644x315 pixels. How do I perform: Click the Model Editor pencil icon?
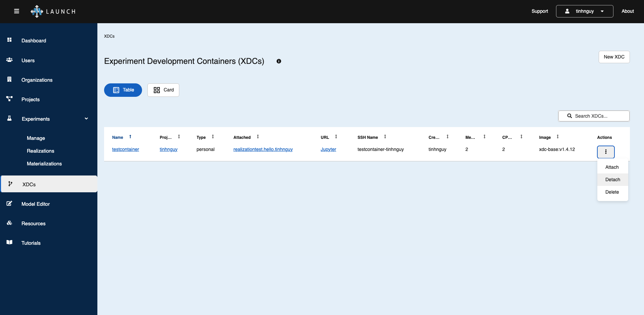(9, 204)
